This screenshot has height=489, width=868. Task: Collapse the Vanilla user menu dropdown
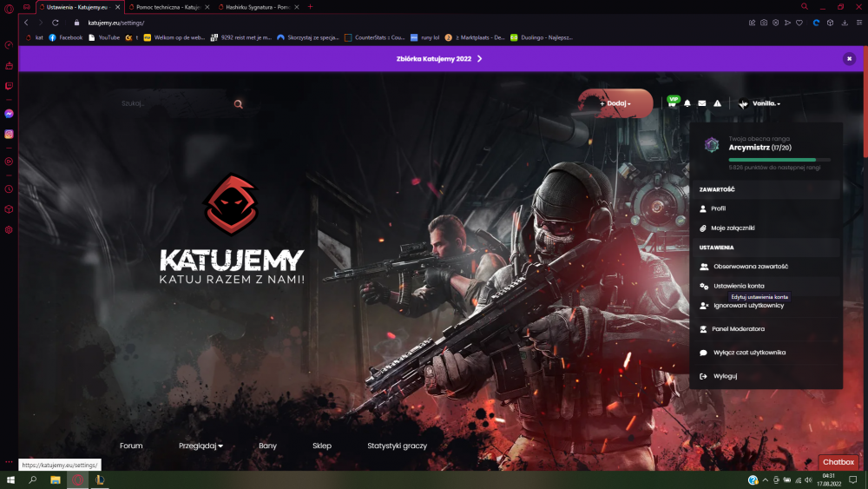(x=760, y=103)
